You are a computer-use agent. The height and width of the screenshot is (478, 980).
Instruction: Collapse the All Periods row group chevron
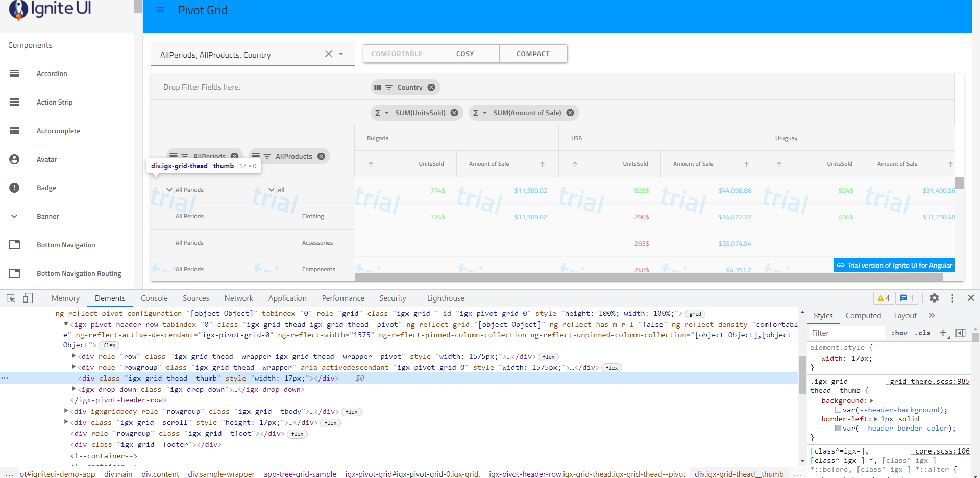click(169, 189)
